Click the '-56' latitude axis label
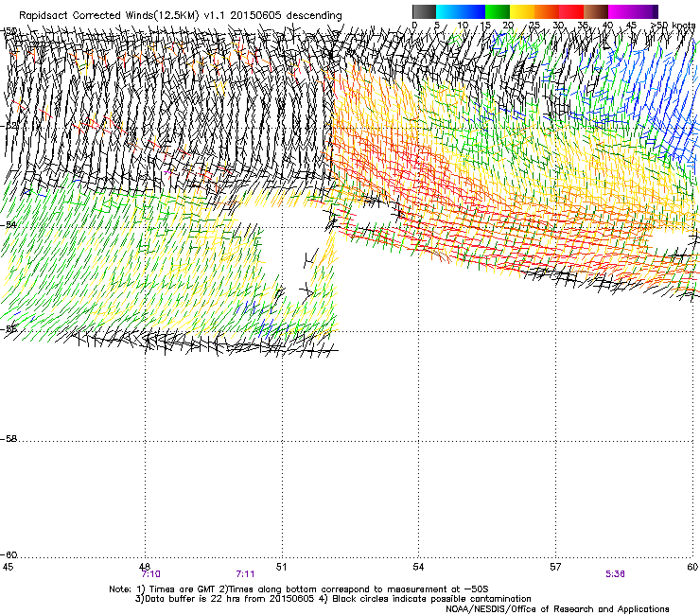 click(x=9, y=329)
